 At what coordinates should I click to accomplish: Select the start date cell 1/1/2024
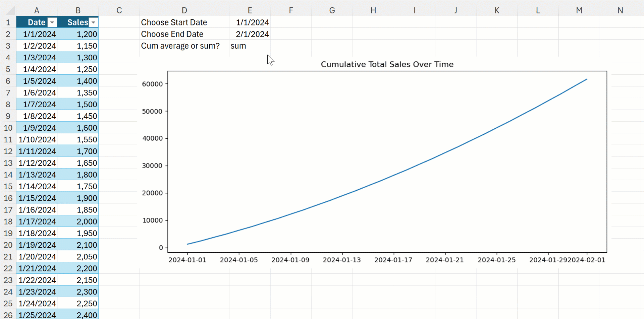[x=250, y=22]
